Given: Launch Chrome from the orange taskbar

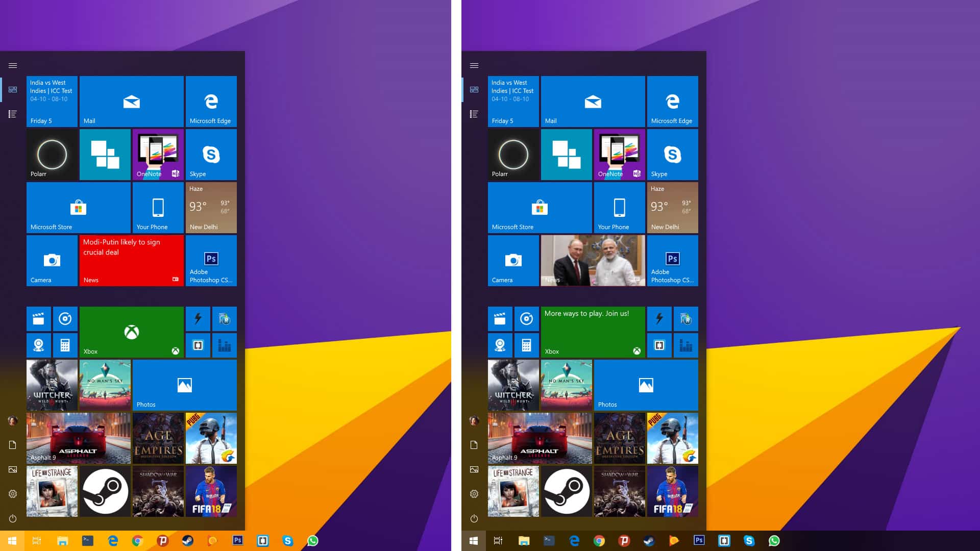Looking at the screenshot, I should (137, 541).
